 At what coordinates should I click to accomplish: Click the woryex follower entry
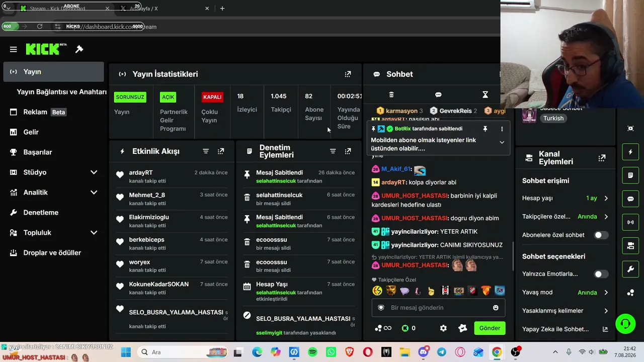pyautogui.click(x=172, y=266)
